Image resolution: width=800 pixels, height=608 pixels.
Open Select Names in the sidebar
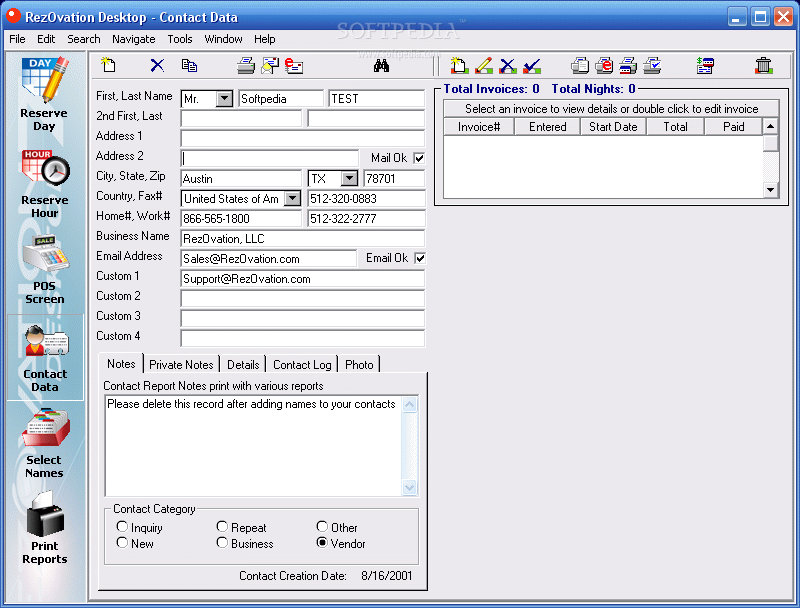45,444
